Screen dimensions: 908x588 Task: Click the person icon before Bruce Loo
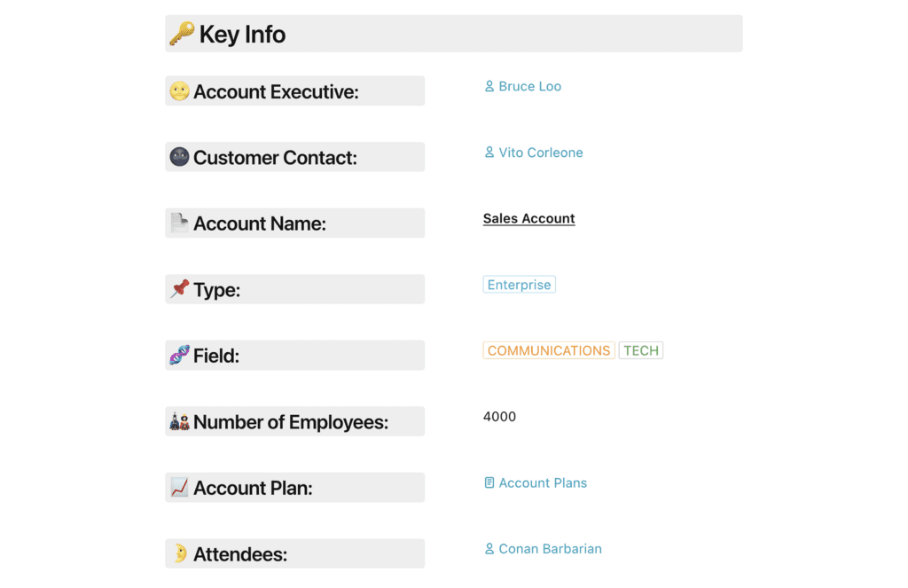pyautogui.click(x=489, y=86)
